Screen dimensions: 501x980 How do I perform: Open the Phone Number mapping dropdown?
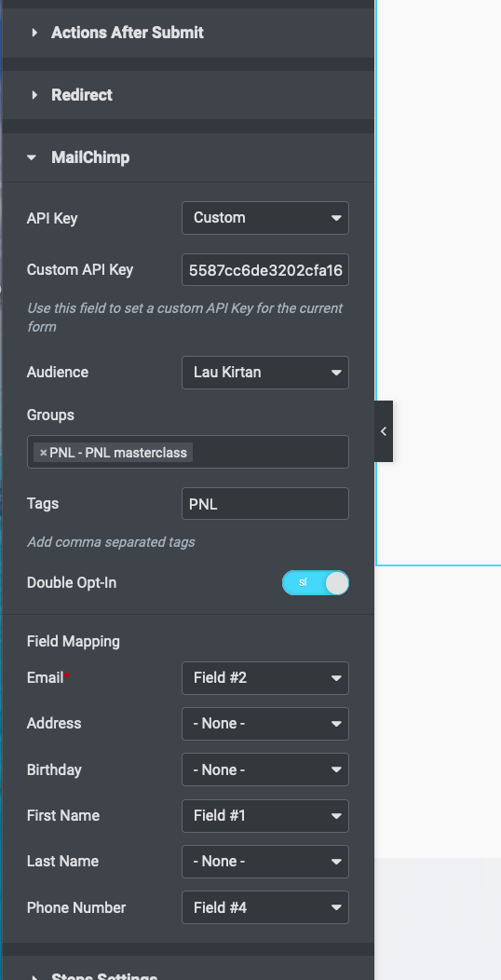264,907
